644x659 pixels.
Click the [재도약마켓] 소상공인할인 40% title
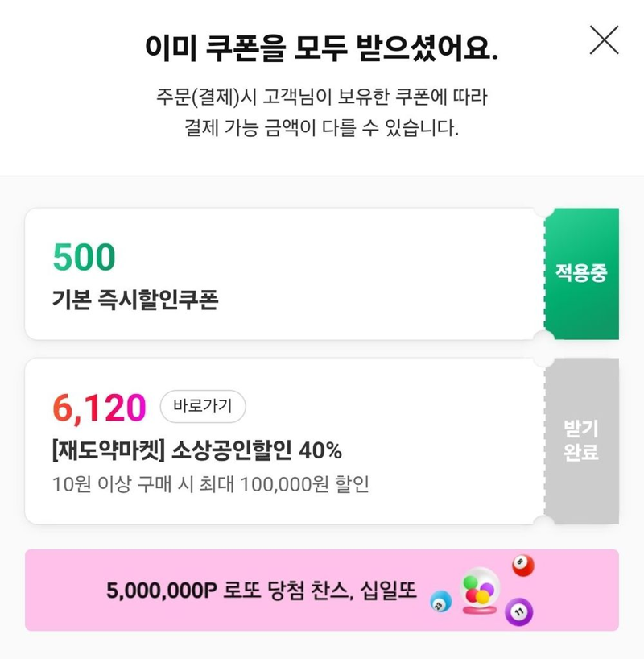click(197, 450)
